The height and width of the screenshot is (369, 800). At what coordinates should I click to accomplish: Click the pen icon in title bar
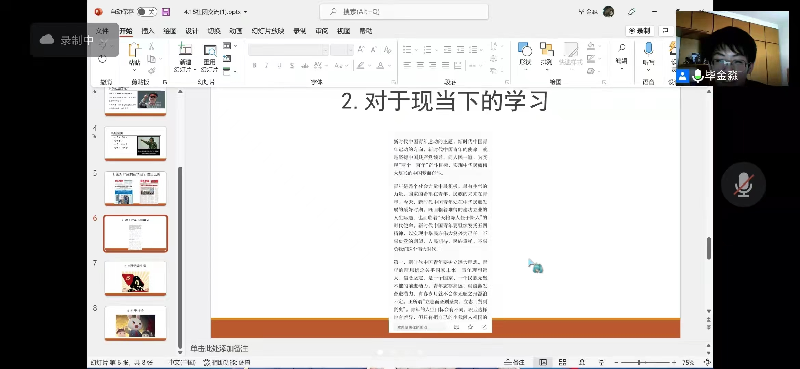tap(631, 12)
